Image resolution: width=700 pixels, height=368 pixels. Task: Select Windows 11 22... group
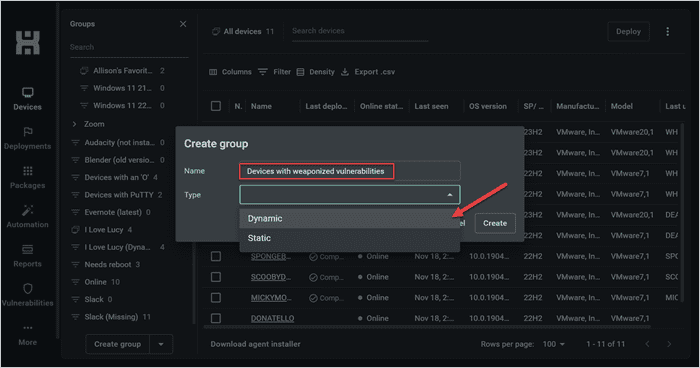[123, 105]
